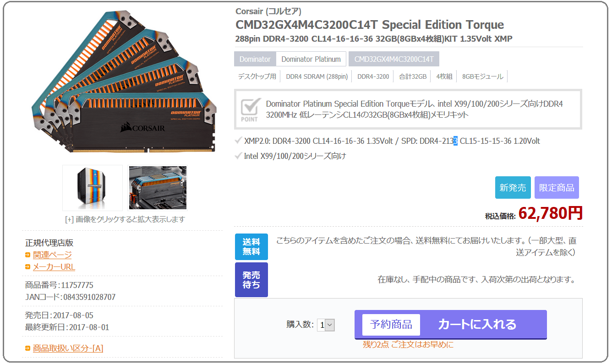Click the 発売待ち status badge

[251, 280]
